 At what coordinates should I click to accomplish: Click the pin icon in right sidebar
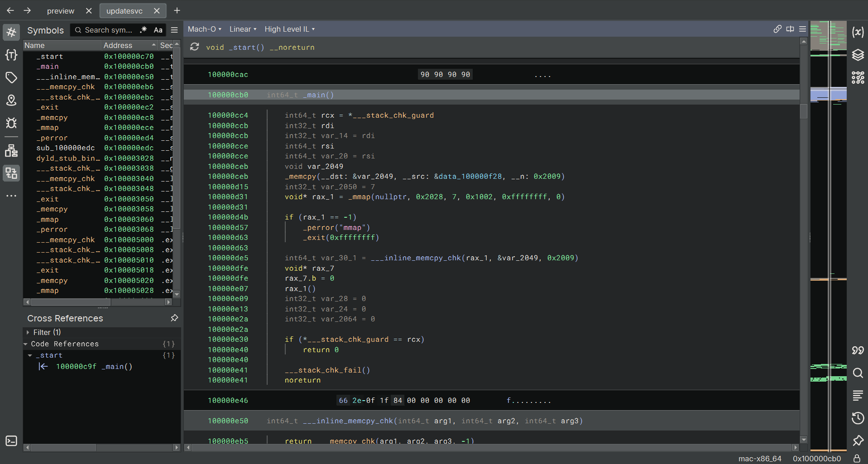tap(858, 440)
